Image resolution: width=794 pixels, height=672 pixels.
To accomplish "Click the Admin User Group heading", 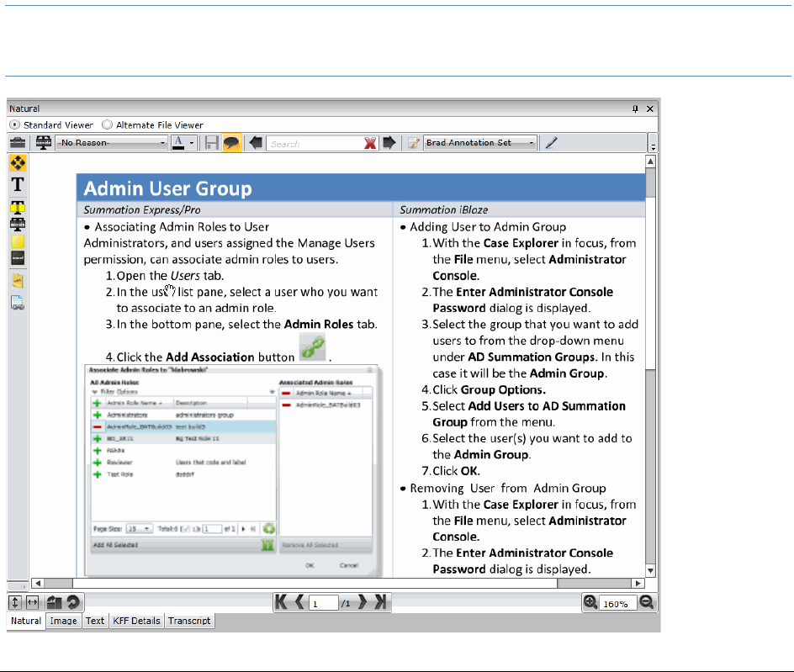I will (x=167, y=188).
